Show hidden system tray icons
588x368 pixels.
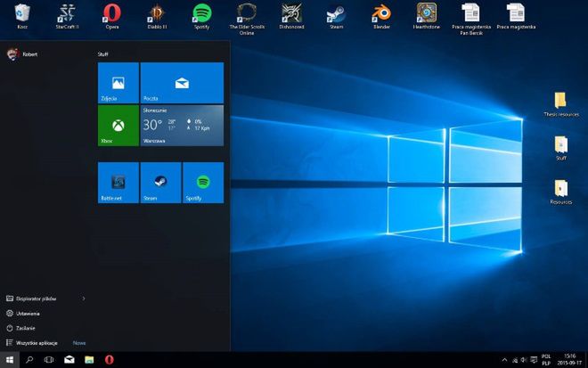click(x=505, y=360)
